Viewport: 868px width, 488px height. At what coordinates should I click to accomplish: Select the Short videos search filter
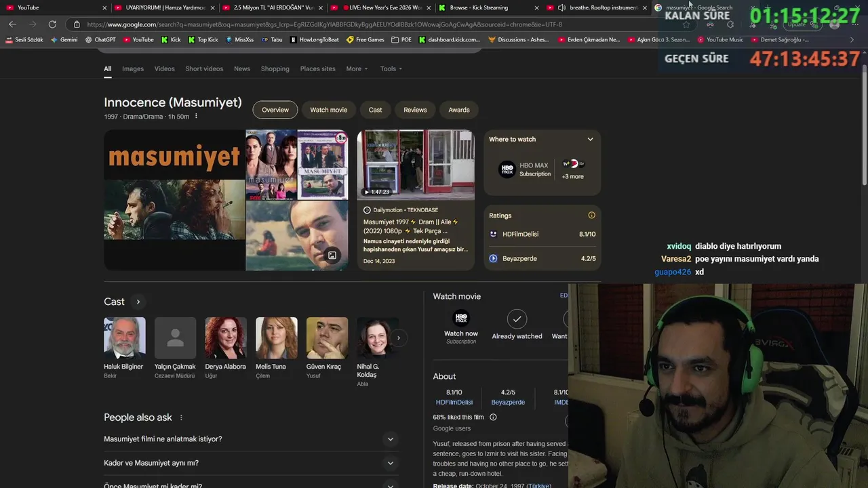pyautogui.click(x=204, y=68)
